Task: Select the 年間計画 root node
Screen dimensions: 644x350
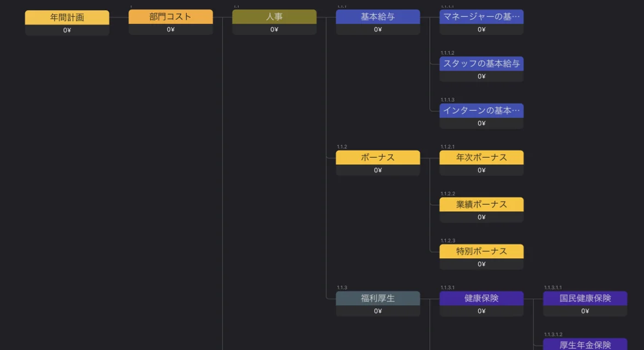Action: (67, 17)
